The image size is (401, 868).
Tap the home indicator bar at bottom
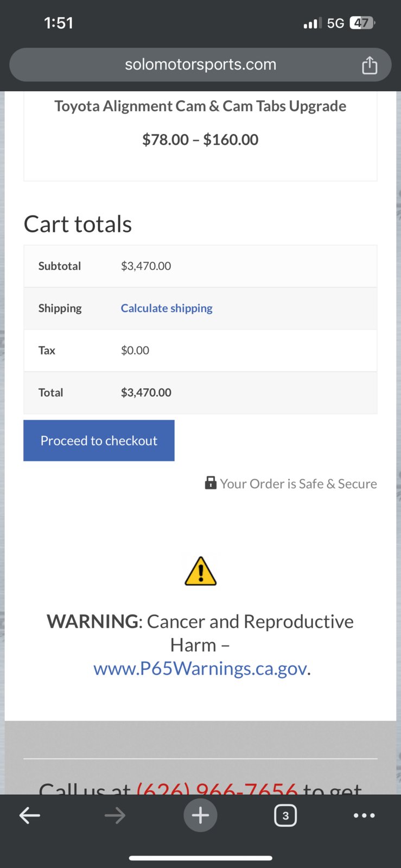coord(200,858)
